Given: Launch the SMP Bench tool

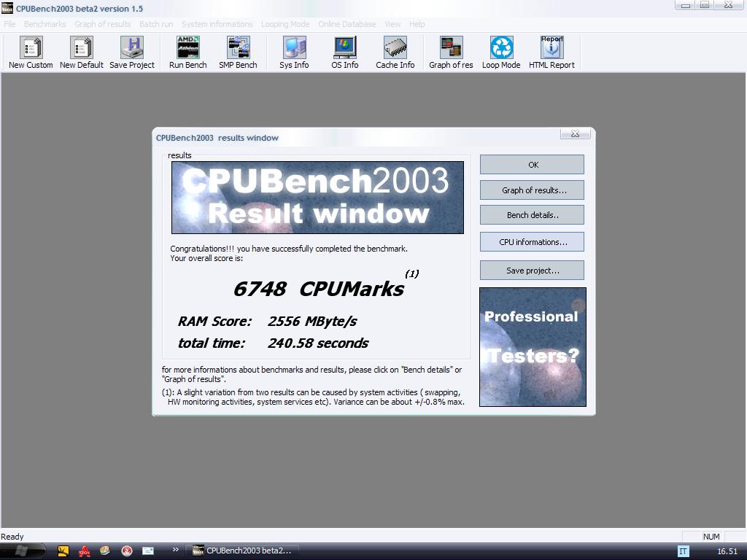Looking at the screenshot, I should coord(239,52).
